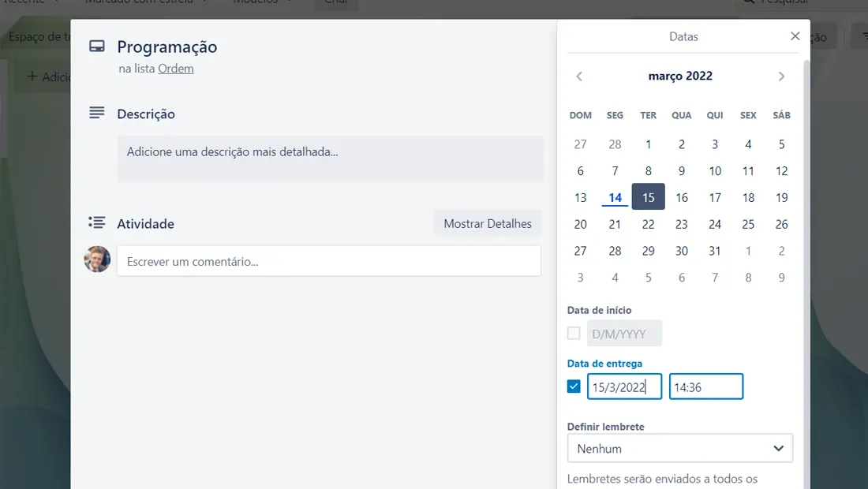The height and width of the screenshot is (489, 868).
Task: Select March 25 in calendar
Action: coord(748,224)
